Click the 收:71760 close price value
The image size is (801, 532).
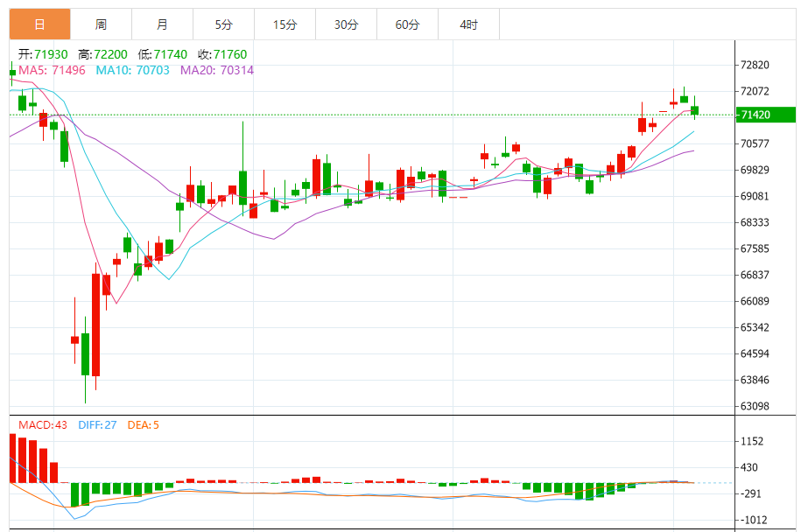click(x=222, y=54)
